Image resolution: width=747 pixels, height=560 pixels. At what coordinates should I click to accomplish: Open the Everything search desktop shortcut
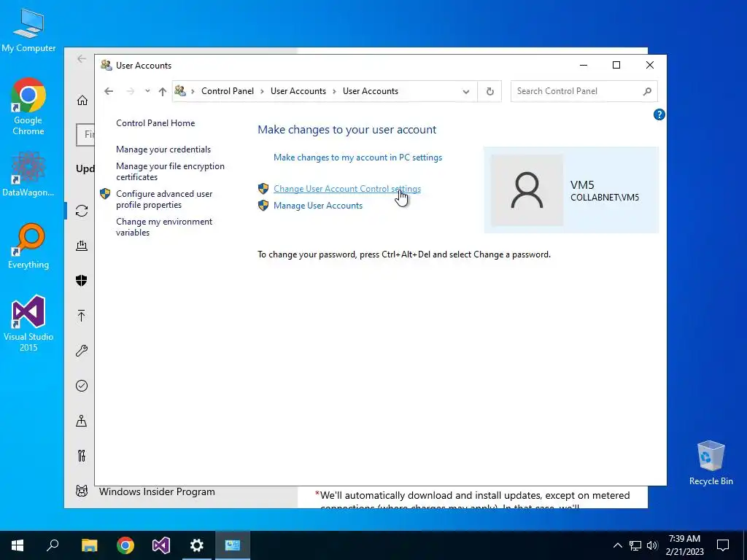point(28,246)
